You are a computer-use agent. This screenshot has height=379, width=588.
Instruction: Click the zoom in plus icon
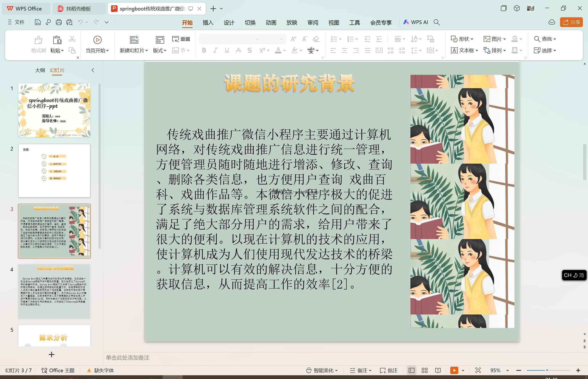tap(578, 370)
